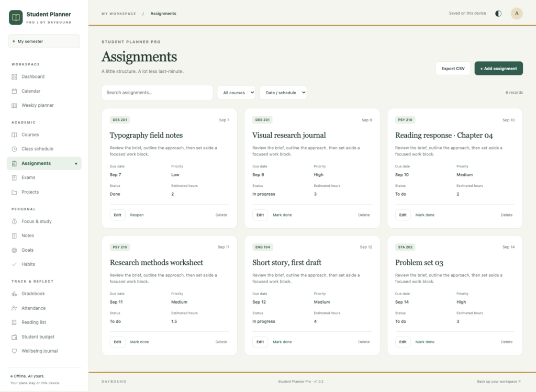The height and width of the screenshot is (392, 536).
Task: Go to Dashboard in the sidebar
Action: tap(44, 76)
